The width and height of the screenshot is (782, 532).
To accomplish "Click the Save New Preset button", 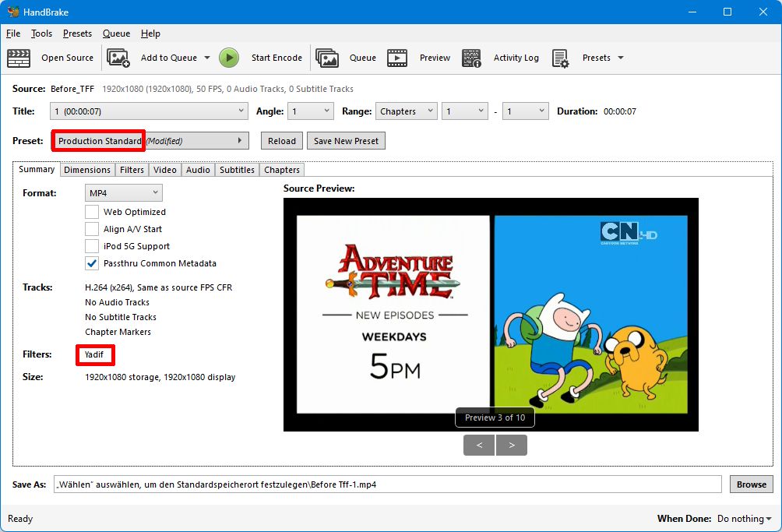I will pyautogui.click(x=346, y=141).
